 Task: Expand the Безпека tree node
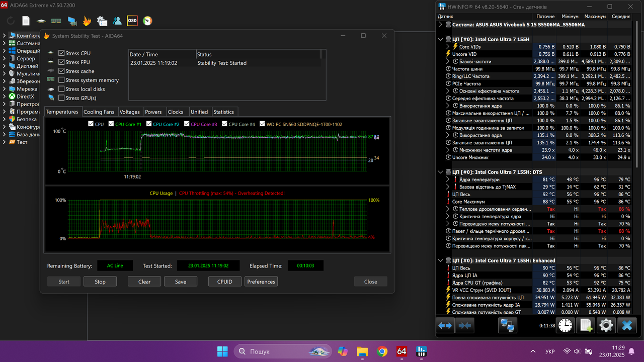5,120
